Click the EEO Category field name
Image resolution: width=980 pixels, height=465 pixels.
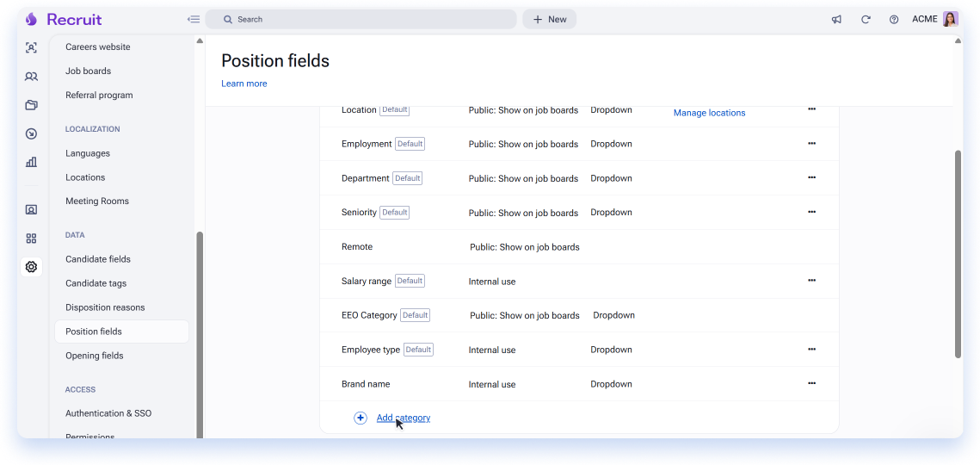pos(369,315)
